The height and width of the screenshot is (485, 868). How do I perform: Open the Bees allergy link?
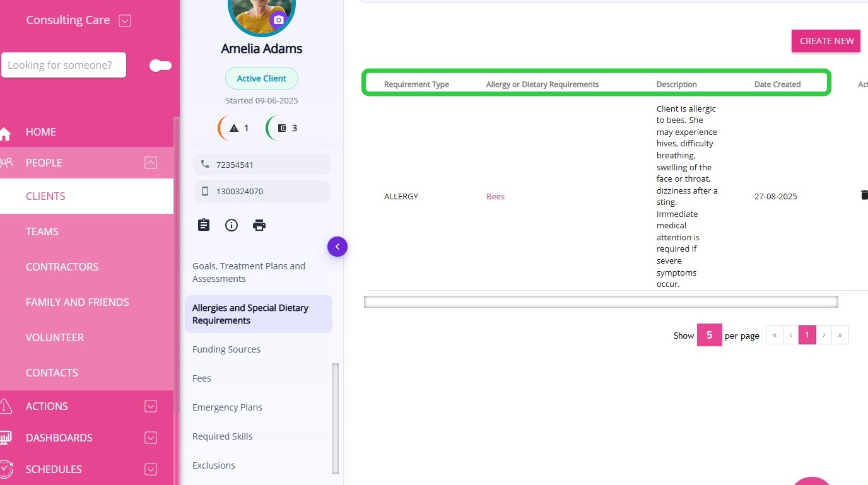coord(495,196)
